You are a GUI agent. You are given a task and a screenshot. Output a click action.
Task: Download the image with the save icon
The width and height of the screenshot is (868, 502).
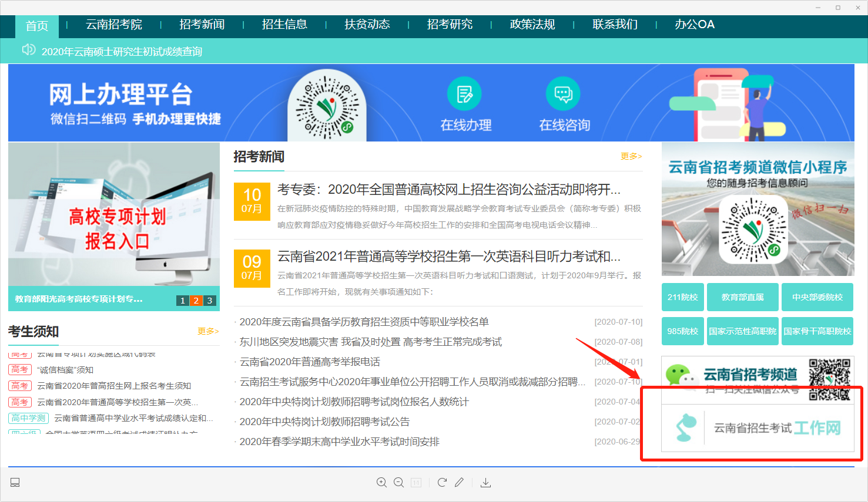485,483
